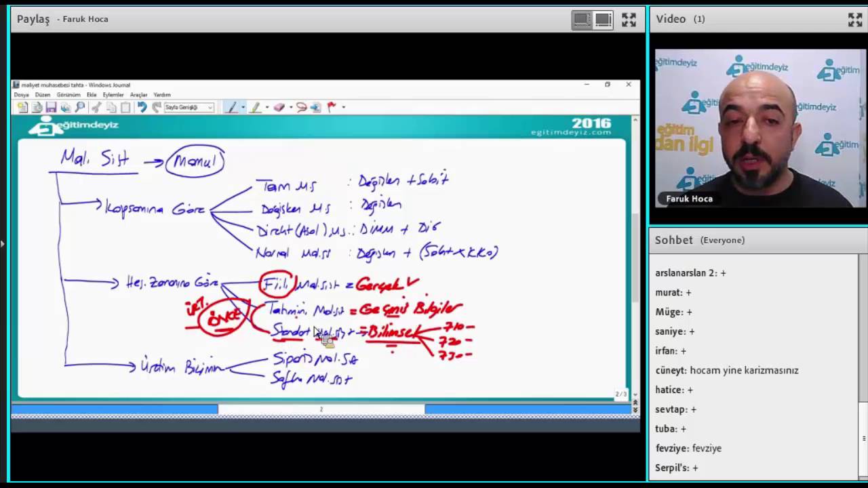Open the Eylemler menu
868x488 pixels.
[113, 95]
